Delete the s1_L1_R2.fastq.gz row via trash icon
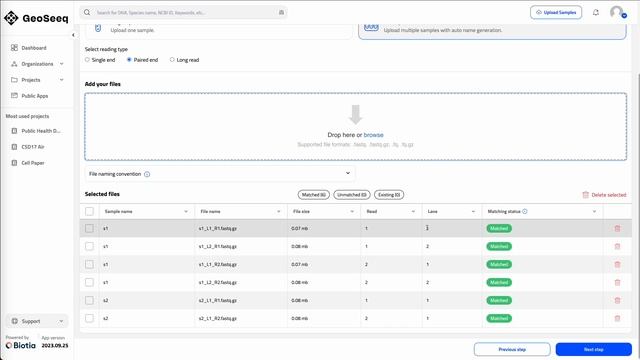 [x=617, y=264]
